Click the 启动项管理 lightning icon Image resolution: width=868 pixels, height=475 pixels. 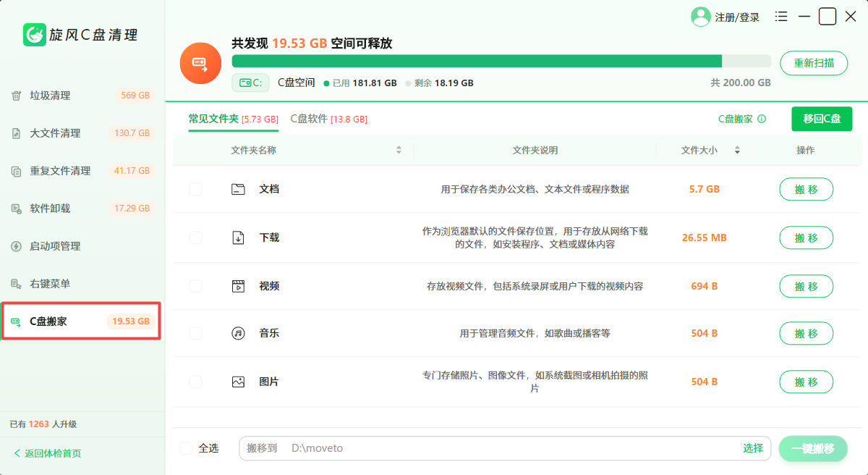(x=16, y=246)
